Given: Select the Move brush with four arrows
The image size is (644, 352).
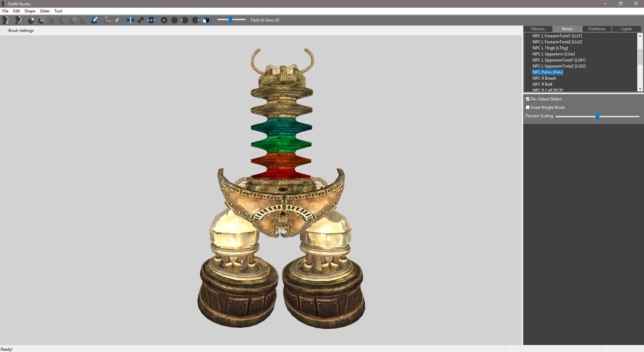Looking at the screenshot, I should point(73,20).
